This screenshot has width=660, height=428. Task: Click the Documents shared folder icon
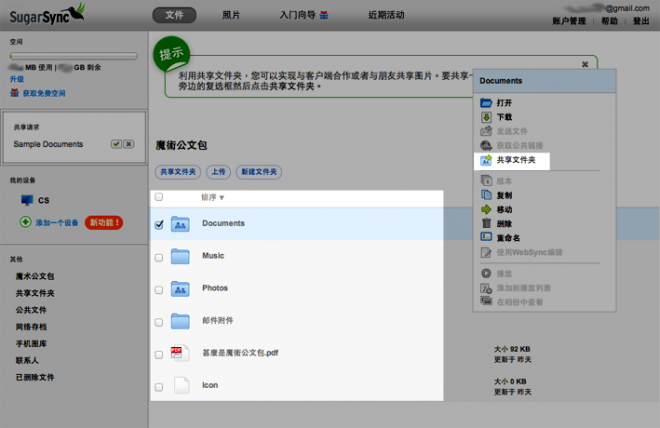point(181,225)
